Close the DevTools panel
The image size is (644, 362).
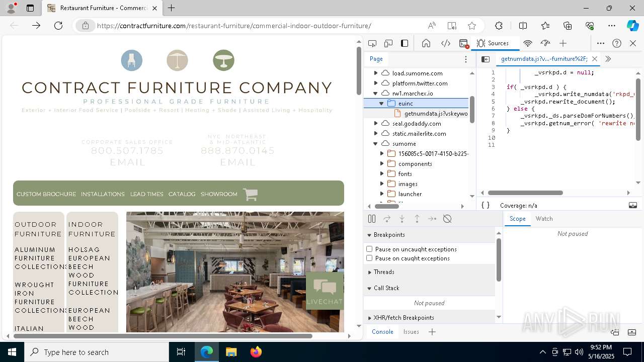(633, 43)
